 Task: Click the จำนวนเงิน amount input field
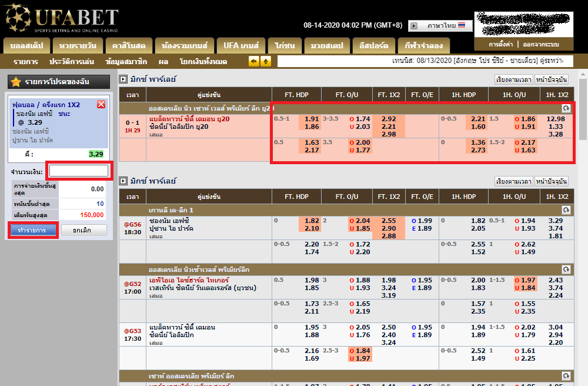(x=79, y=171)
